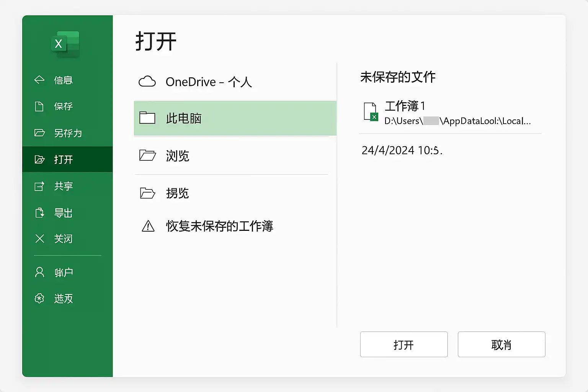The height and width of the screenshot is (392, 588).
Task: Click the cancel button next to 打开
Action: [501, 345]
